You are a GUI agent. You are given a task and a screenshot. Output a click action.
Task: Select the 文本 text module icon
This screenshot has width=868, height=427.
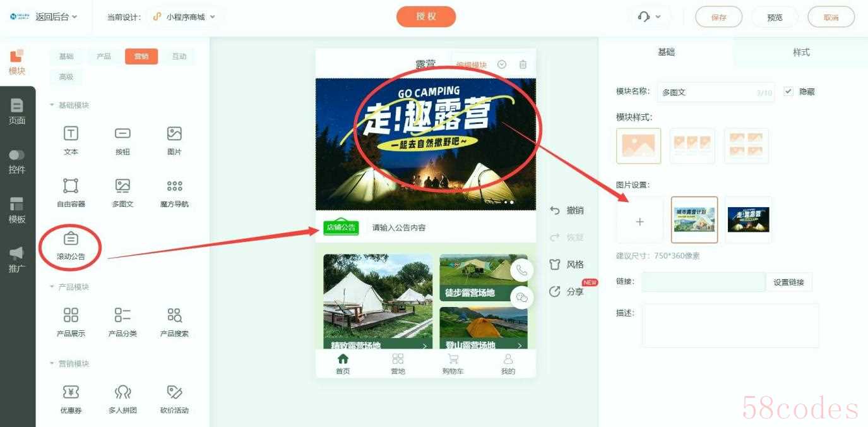pyautogui.click(x=71, y=134)
